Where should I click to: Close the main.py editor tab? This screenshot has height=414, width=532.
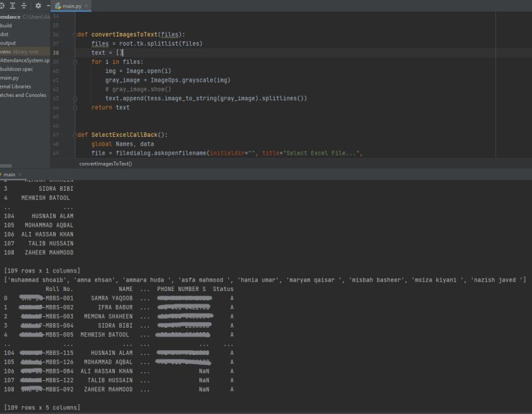pyautogui.click(x=86, y=6)
